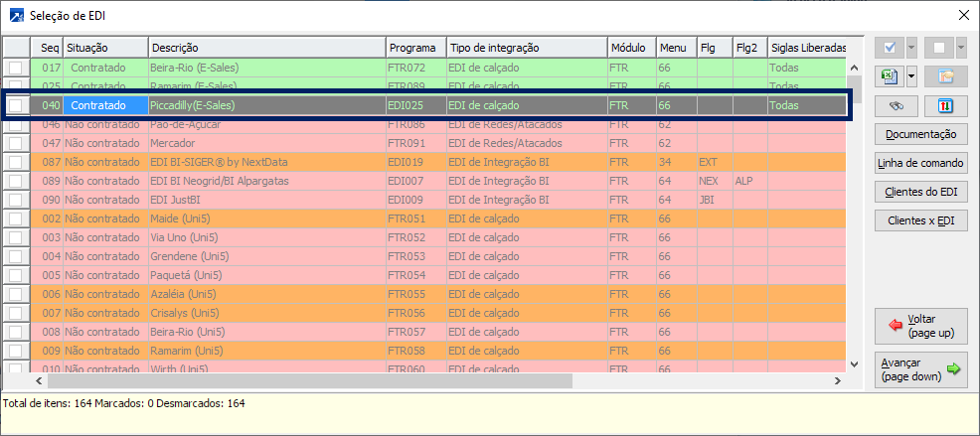
Task: Go back with Voltar (page up)
Action: [x=921, y=326]
